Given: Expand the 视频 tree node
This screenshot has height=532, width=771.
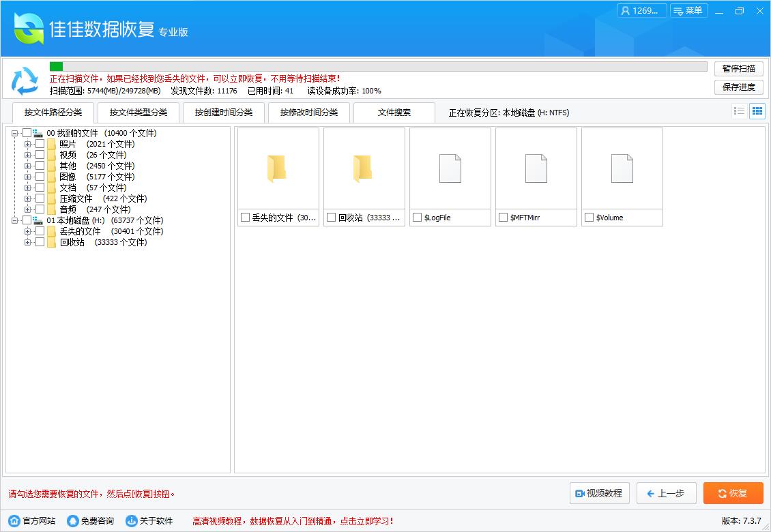Looking at the screenshot, I should 27,155.
